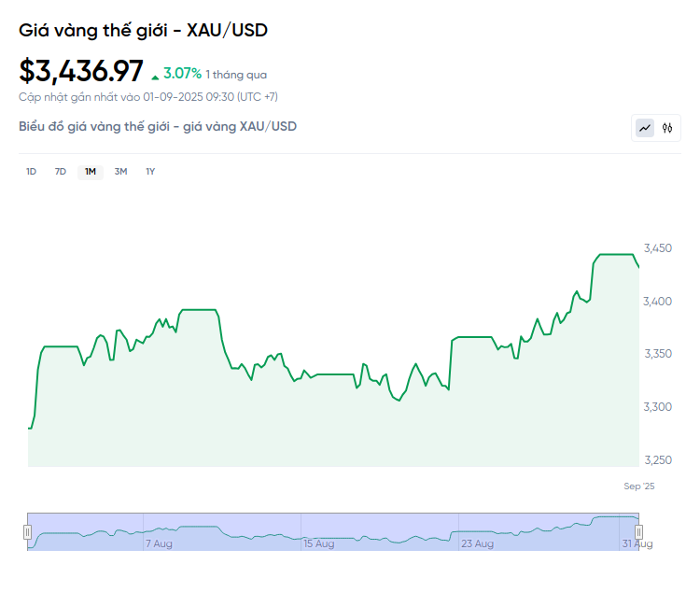Click the 23 Aug marker in navigator
Screen dimensions: 700x592
click(x=477, y=543)
